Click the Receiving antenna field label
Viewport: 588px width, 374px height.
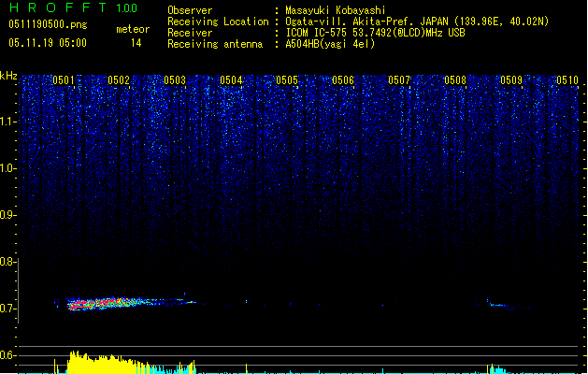(x=215, y=44)
